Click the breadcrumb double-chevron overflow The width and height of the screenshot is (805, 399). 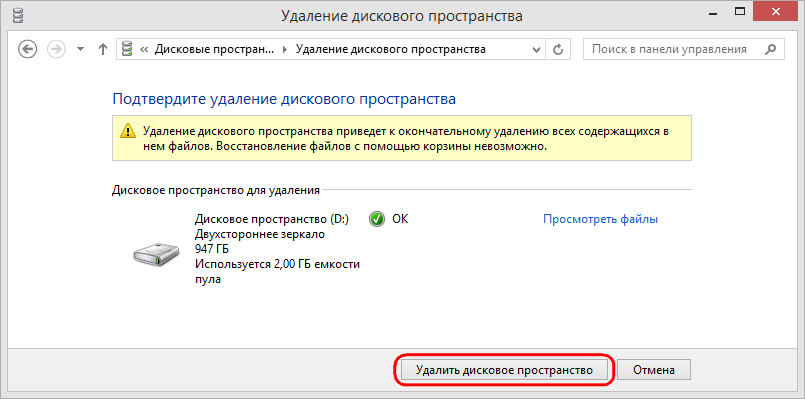click(144, 50)
